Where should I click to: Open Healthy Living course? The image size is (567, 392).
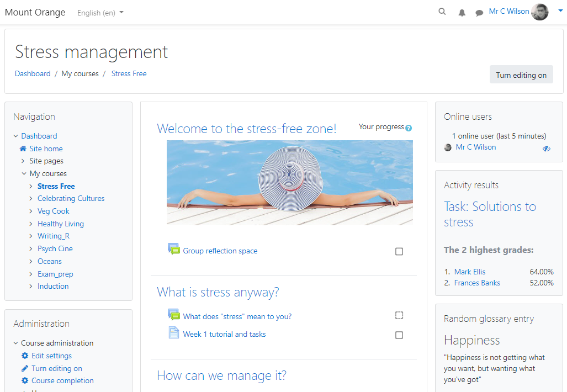pos(61,224)
